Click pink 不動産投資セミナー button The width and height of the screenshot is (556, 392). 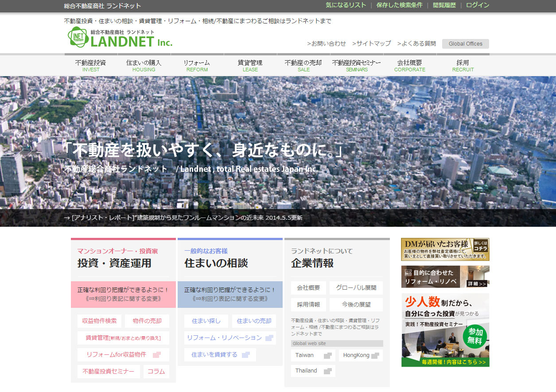[x=109, y=372]
